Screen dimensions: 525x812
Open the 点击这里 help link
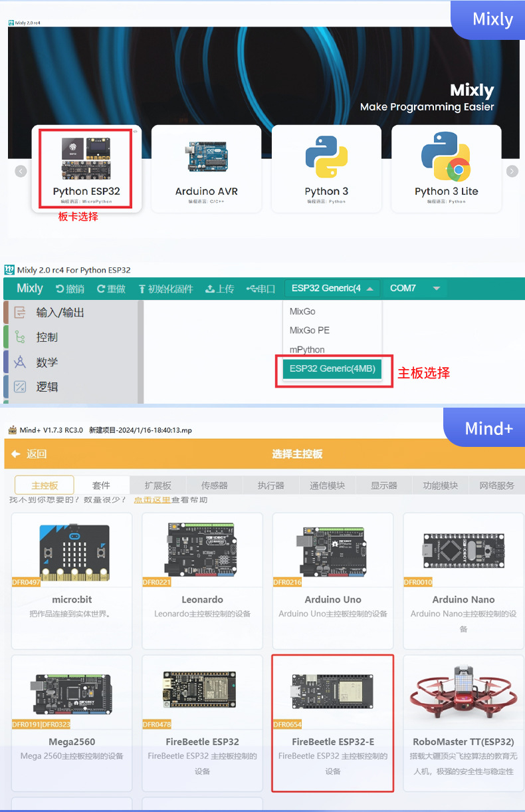(152, 499)
